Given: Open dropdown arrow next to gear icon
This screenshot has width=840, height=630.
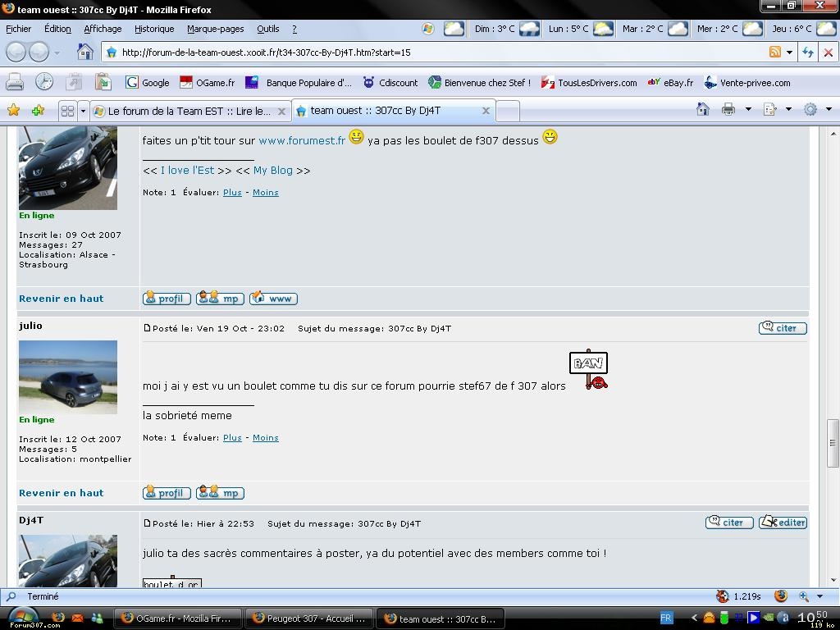Looking at the screenshot, I should (829, 109).
